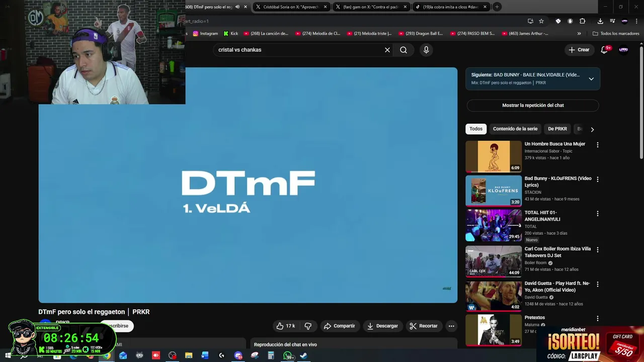This screenshot has width=644, height=362.
Task: Open a new browser tab
Action: click(497, 7)
